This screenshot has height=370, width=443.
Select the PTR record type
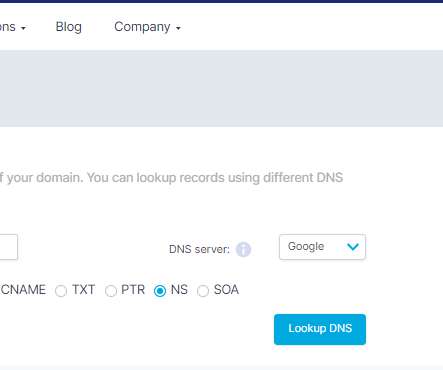click(111, 291)
